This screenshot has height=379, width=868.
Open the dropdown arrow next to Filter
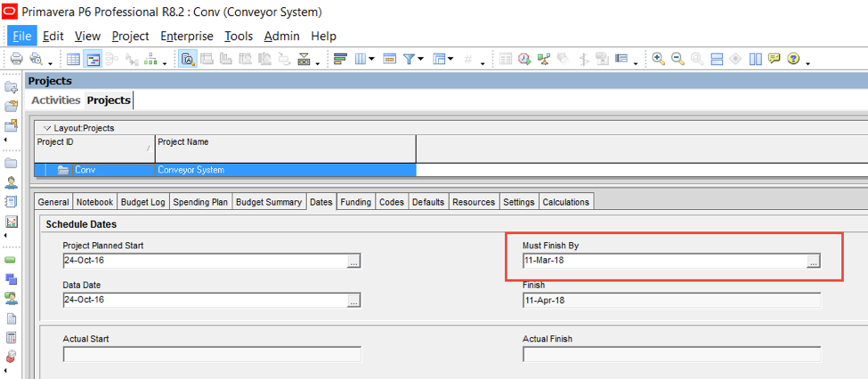420,60
